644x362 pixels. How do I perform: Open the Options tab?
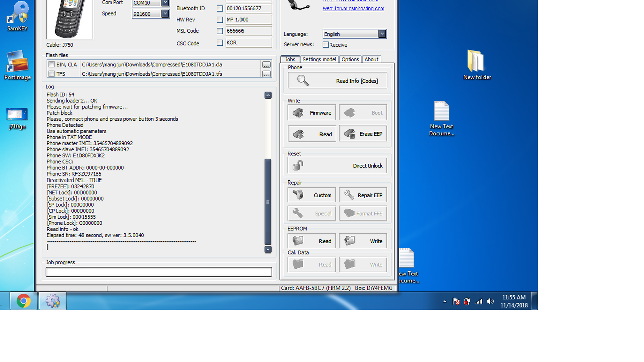tap(350, 59)
